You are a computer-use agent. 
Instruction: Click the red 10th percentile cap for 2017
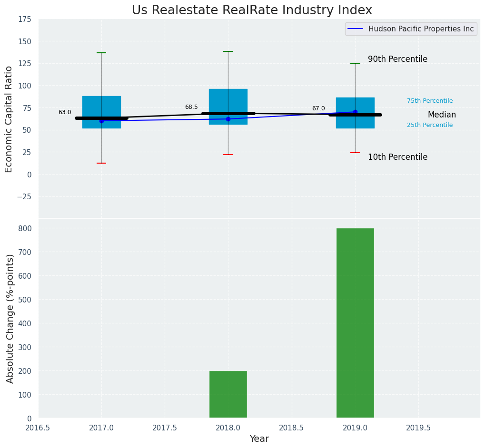101,163
